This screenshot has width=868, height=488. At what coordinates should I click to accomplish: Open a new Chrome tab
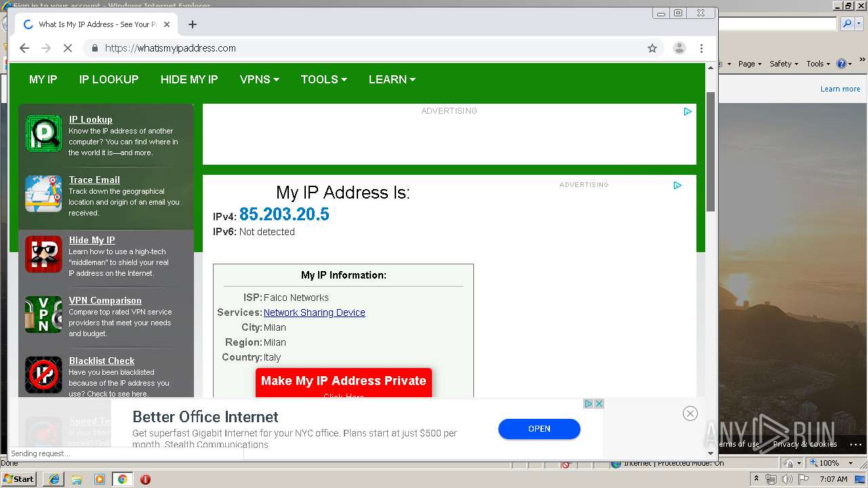click(x=193, y=24)
